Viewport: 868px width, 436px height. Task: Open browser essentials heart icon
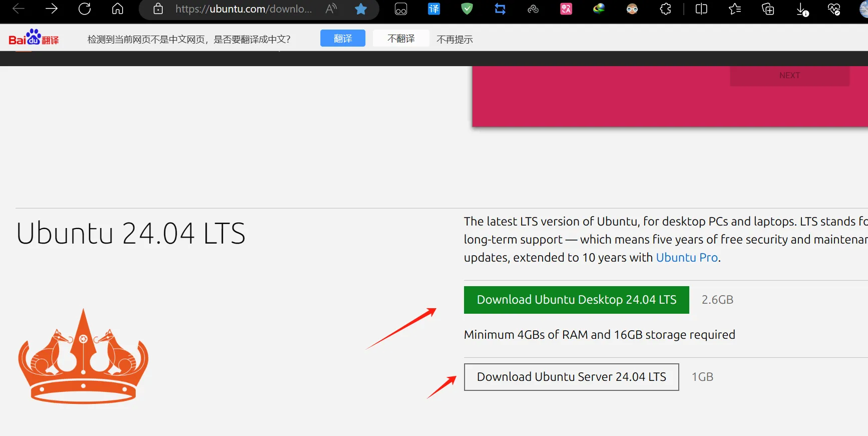834,9
